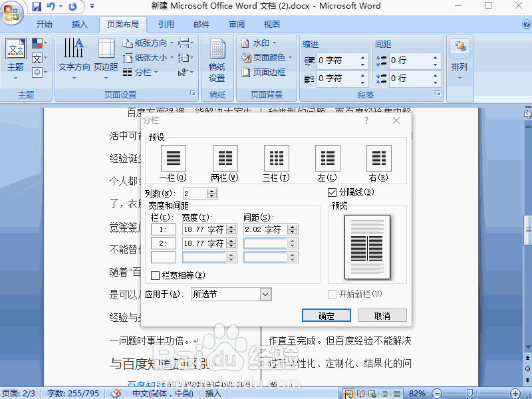
Task: Switch to draft view icon
Action: [396, 394]
